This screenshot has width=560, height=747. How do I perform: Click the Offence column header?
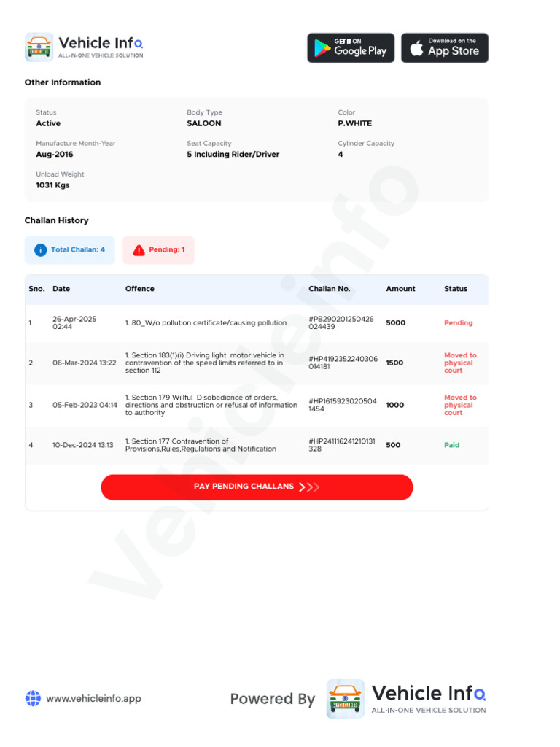(x=139, y=289)
